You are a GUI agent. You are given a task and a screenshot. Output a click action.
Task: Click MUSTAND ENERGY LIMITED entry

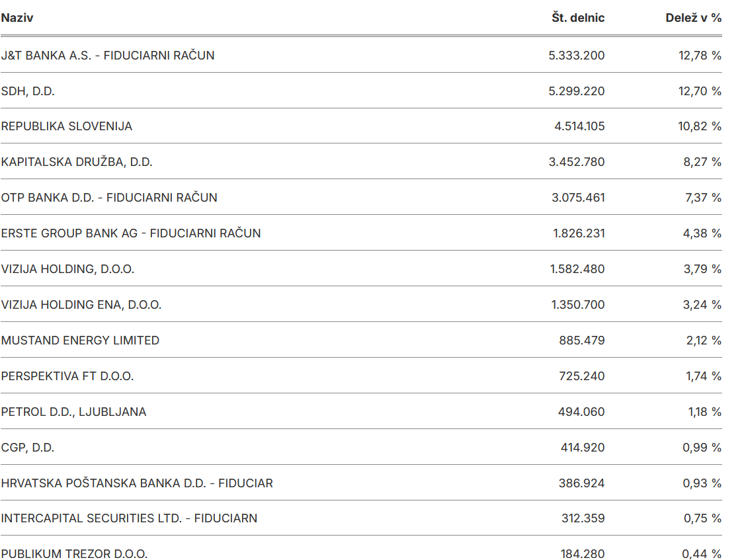click(80, 340)
